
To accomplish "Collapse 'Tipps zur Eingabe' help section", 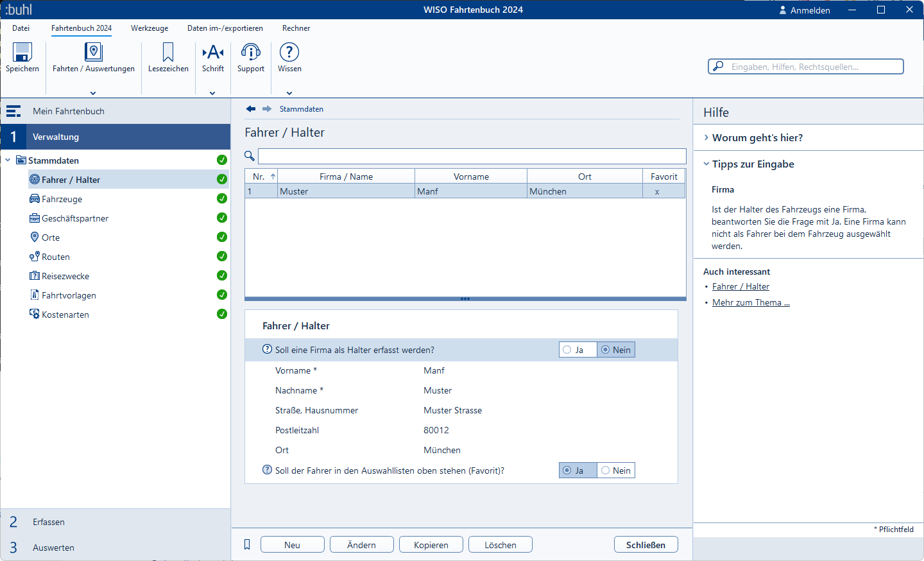I will pos(706,164).
